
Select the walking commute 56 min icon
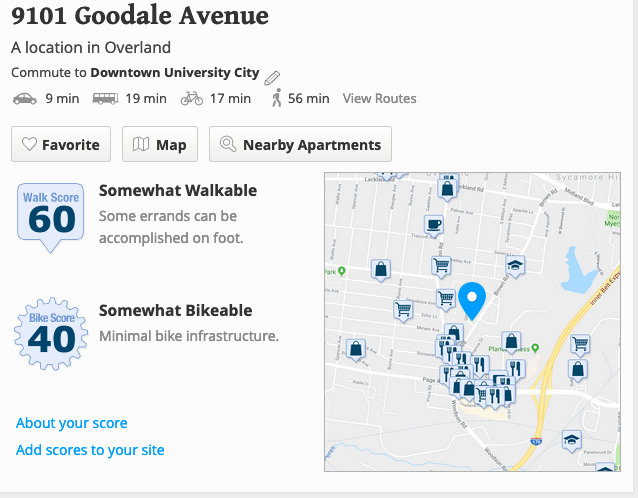point(277,98)
